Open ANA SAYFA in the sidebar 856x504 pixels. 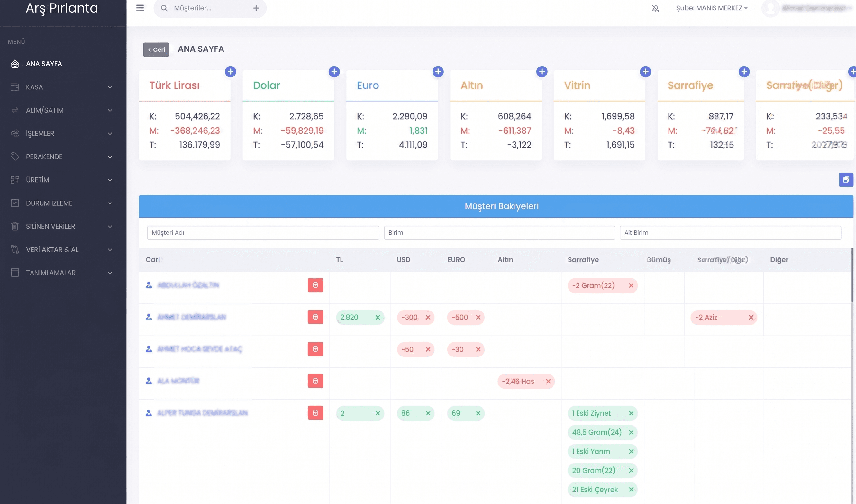click(44, 64)
